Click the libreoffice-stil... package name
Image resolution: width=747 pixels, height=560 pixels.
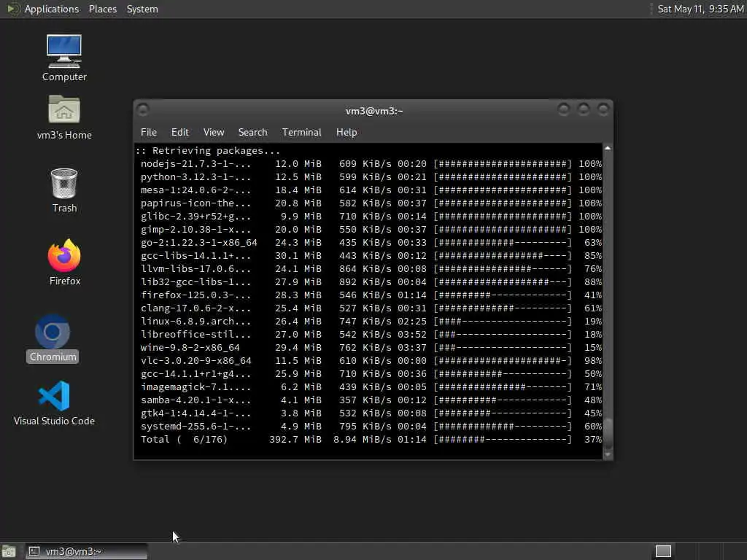196,335
